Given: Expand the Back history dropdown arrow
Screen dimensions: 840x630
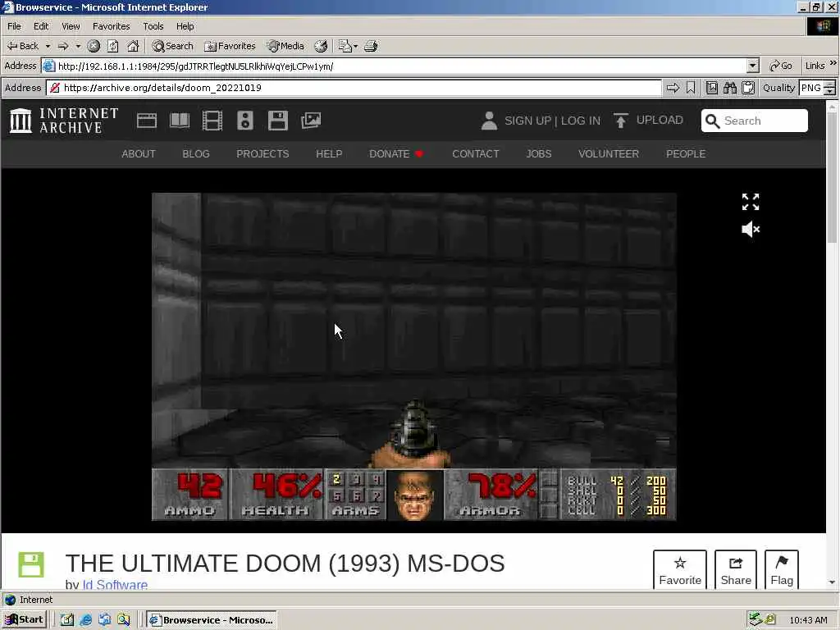Looking at the screenshot, I should [x=48, y=46].
